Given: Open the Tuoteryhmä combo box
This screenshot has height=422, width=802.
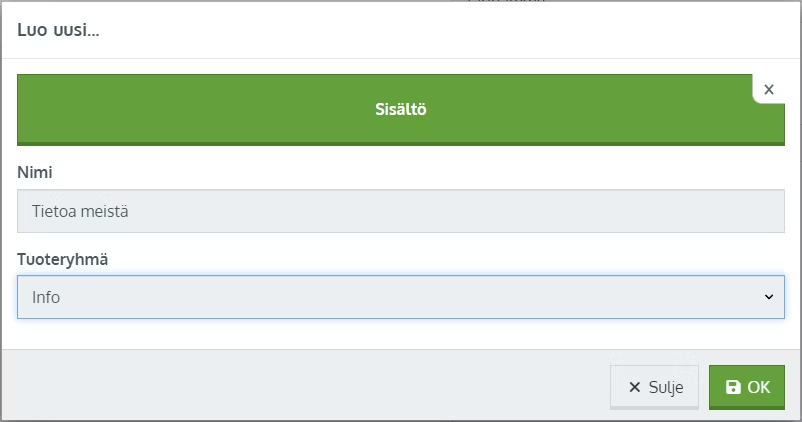Looking at the screenshot, I should tap(400, 297).
